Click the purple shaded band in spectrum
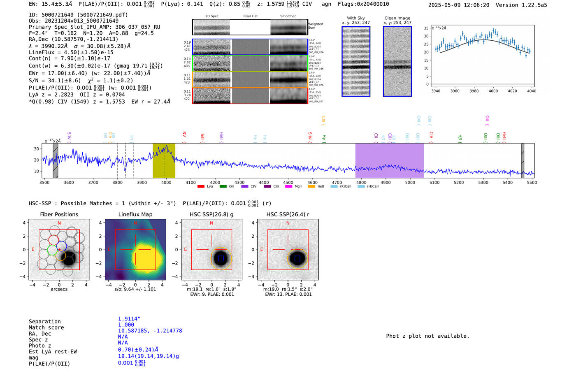Screen dimensions: 576x392 [389, 160]
